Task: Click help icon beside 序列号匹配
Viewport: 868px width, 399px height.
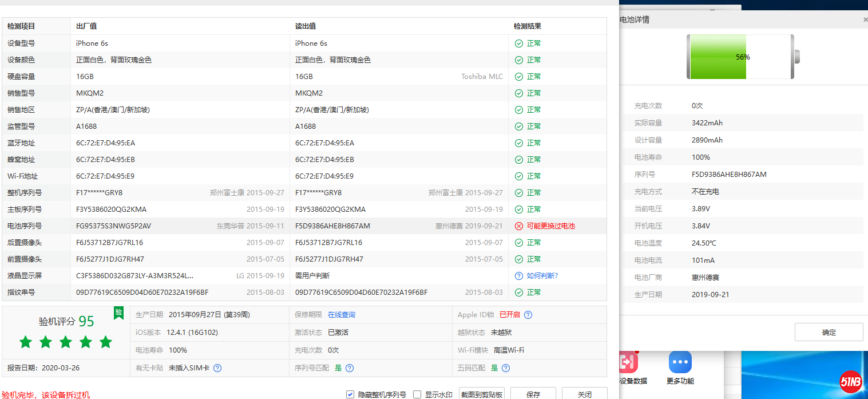Action: (x=350, y=368)
